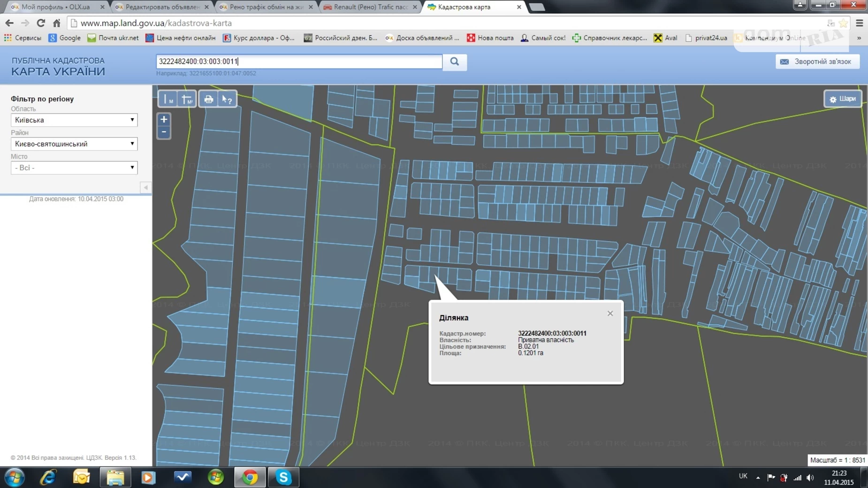Activate the parcel info query cursor tool
Image resolution: width=868 pixels, height=488 pixels.
(227, 99)
